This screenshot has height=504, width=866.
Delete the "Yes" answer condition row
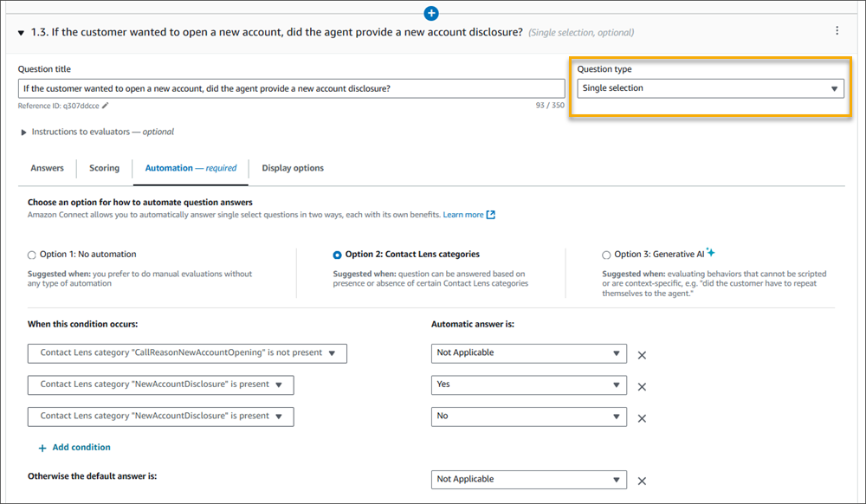coord(642,385)
